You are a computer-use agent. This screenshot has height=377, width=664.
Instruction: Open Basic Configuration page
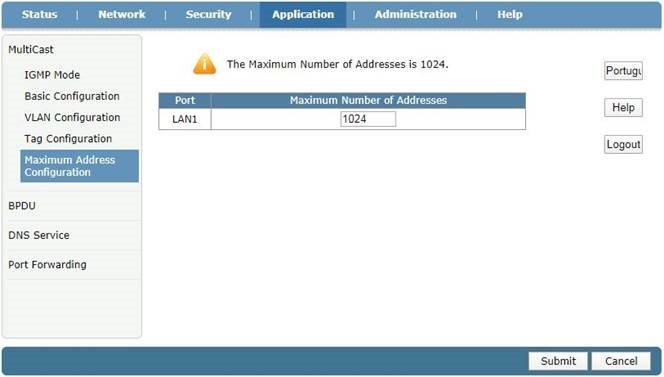[x=72, y=96]
